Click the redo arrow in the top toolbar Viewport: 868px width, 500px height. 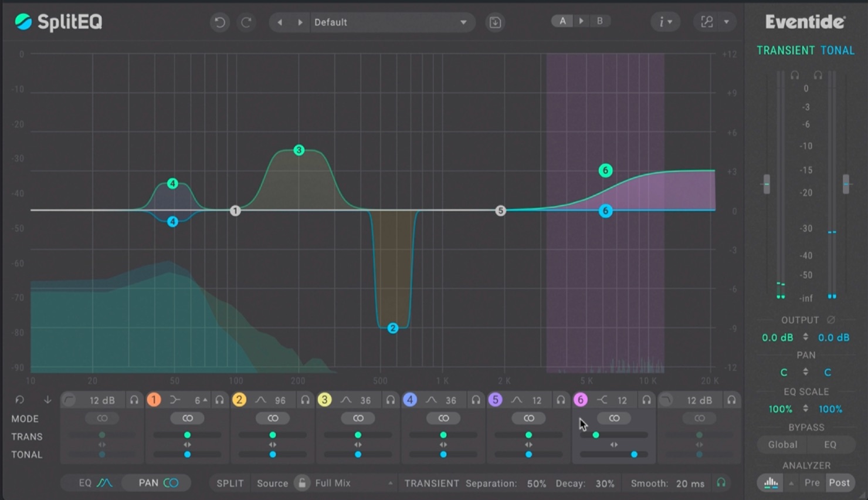point(246,22)
